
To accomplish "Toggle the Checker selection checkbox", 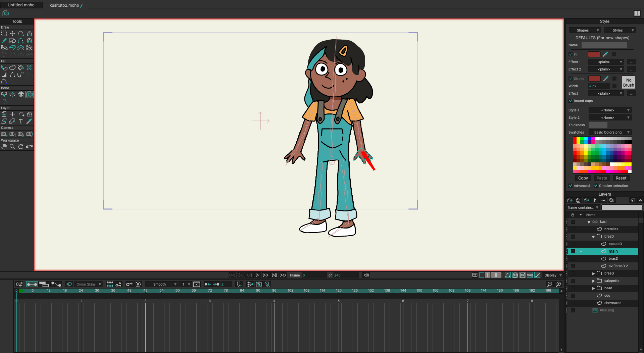I will click(x=596, y=186).
